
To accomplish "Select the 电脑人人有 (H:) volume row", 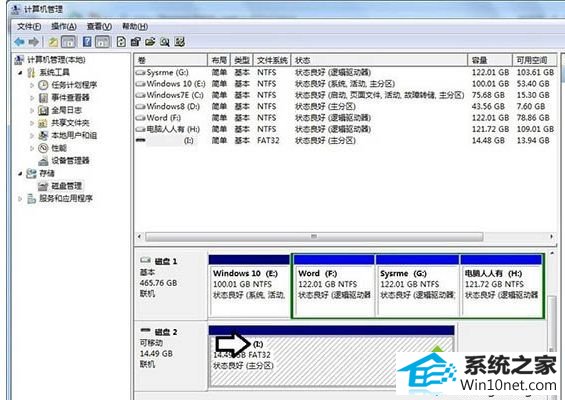I will click(x=345, y=129).
